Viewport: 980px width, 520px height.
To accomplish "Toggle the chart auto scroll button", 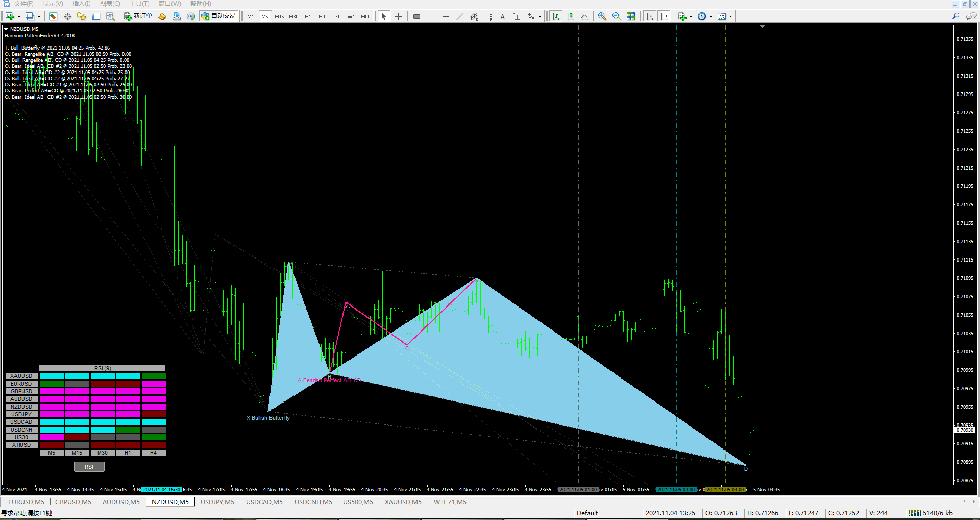I will click(x=650, y=16).
